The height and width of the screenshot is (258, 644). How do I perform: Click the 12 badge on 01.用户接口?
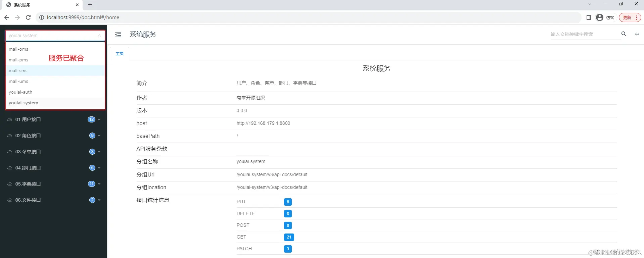tap(92, 119)
